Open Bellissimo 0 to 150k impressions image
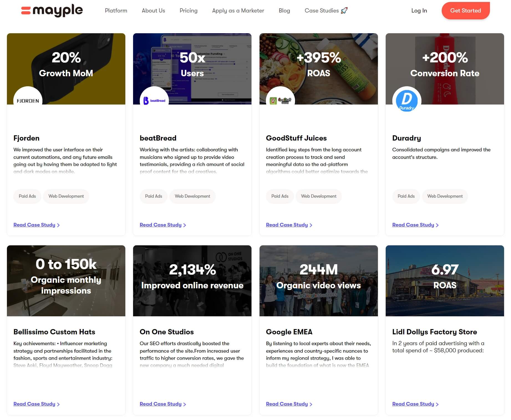Image resolution: width=511 pixels, height=420 pixels. point(66,281)
